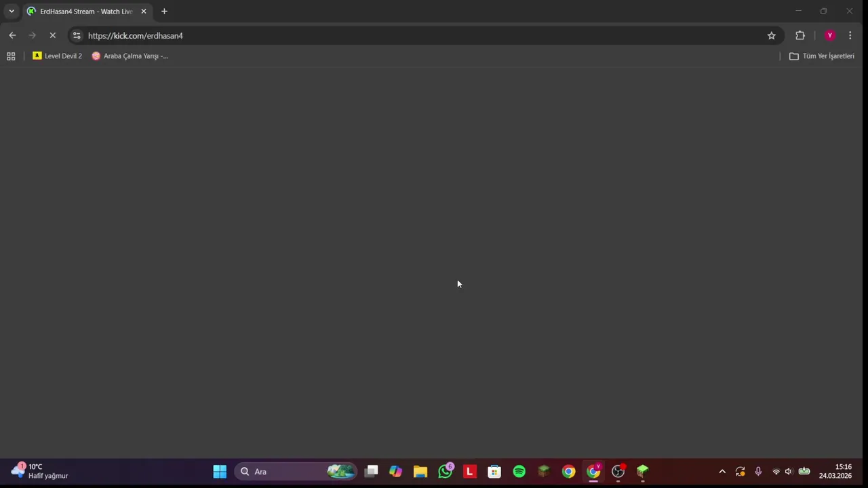Open the battery status tray icon

coord(804,472)
